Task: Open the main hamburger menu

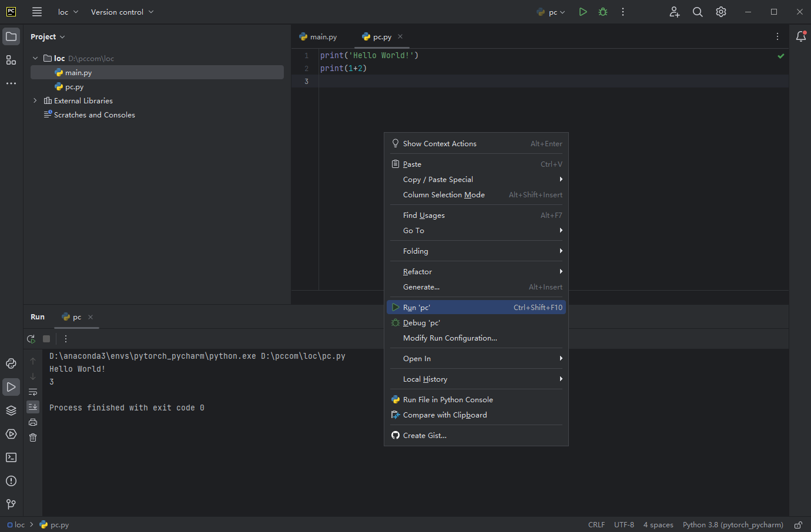Action: pos(37,12)
